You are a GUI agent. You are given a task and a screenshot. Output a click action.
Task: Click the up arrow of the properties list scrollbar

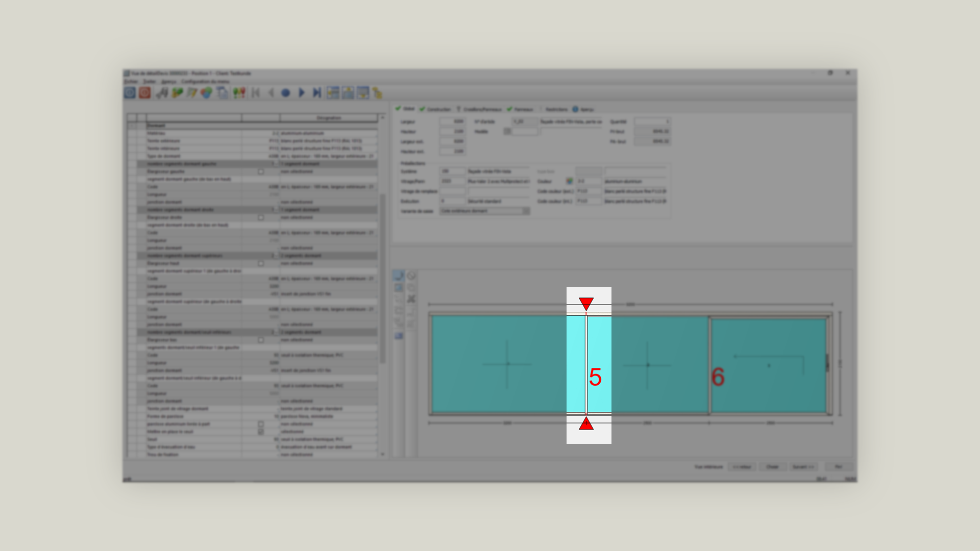382,117
